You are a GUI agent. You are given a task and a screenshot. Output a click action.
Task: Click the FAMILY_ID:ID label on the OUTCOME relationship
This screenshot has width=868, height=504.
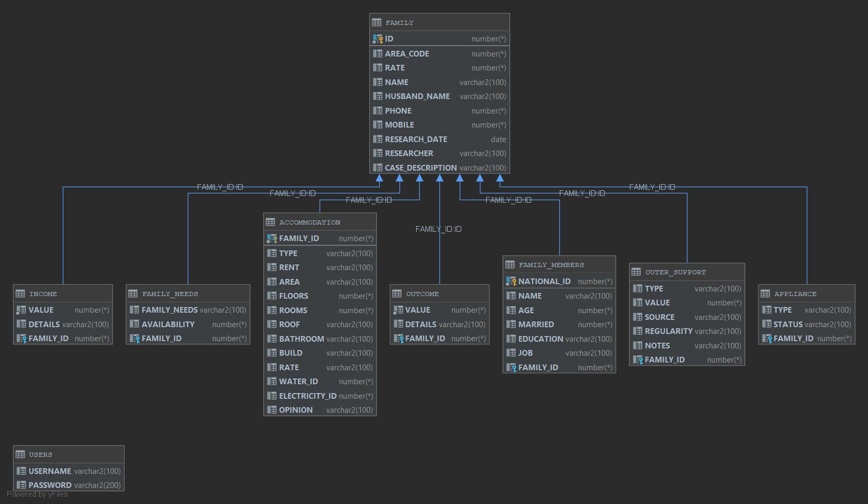click(x=438, y=229)
